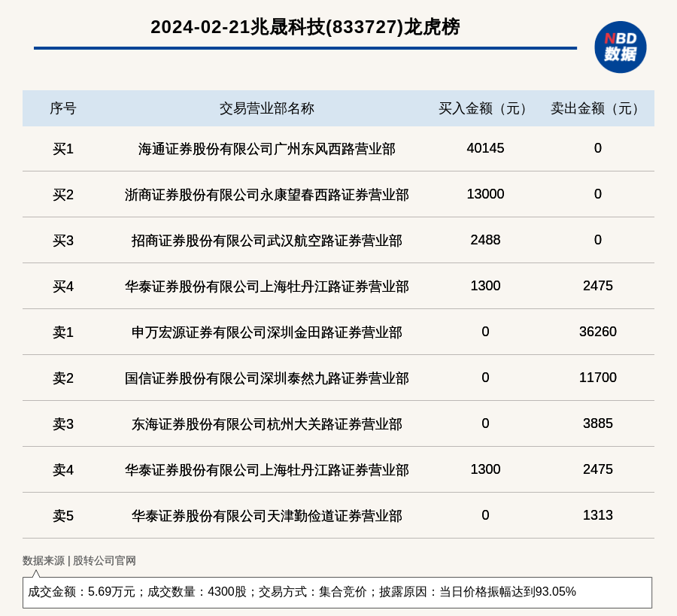Image resolution: width=677 pixels, height=616 pixels.
Task: Click the 数据来源 | 股转公司官网 source text
Action: pos(79,561)
